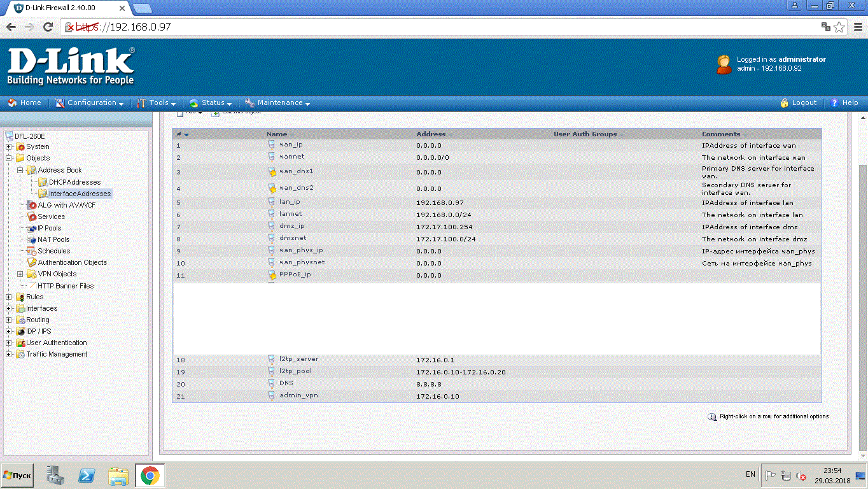Click the NAT Pools icon
This screenshot has height=489, width=868.
(x=32, y=239)
